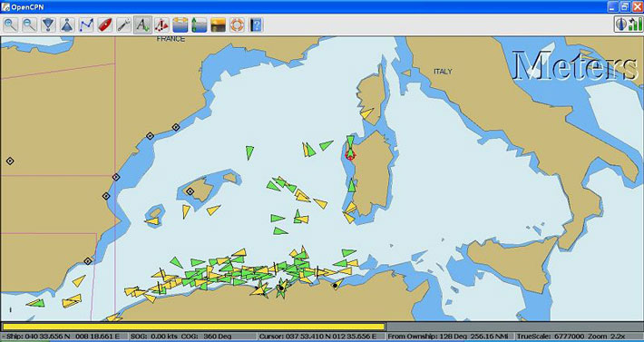Click GPS signal strength bars icon
The width and height of the screenshot is (644, 342).
(635, 24)
